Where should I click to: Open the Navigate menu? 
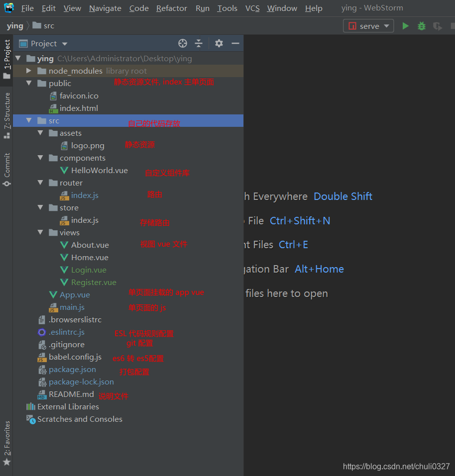click(105, 8)
